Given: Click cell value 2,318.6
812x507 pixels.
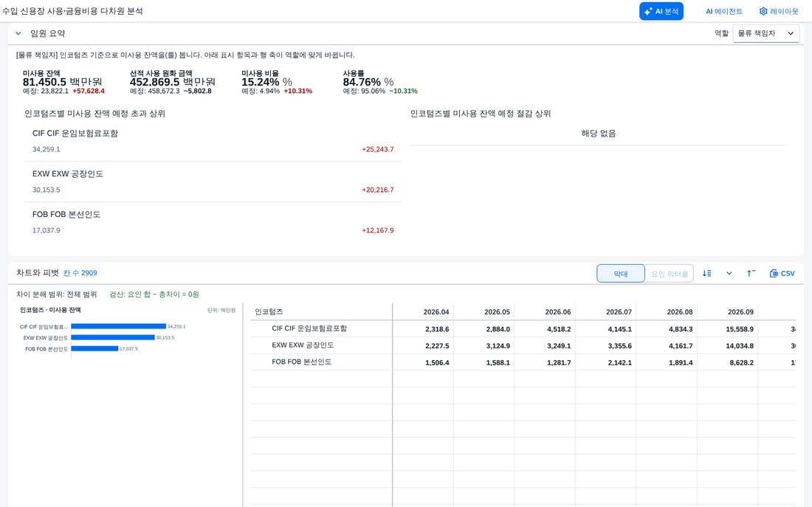Looking at the screenshot, I should coord(437,329).
